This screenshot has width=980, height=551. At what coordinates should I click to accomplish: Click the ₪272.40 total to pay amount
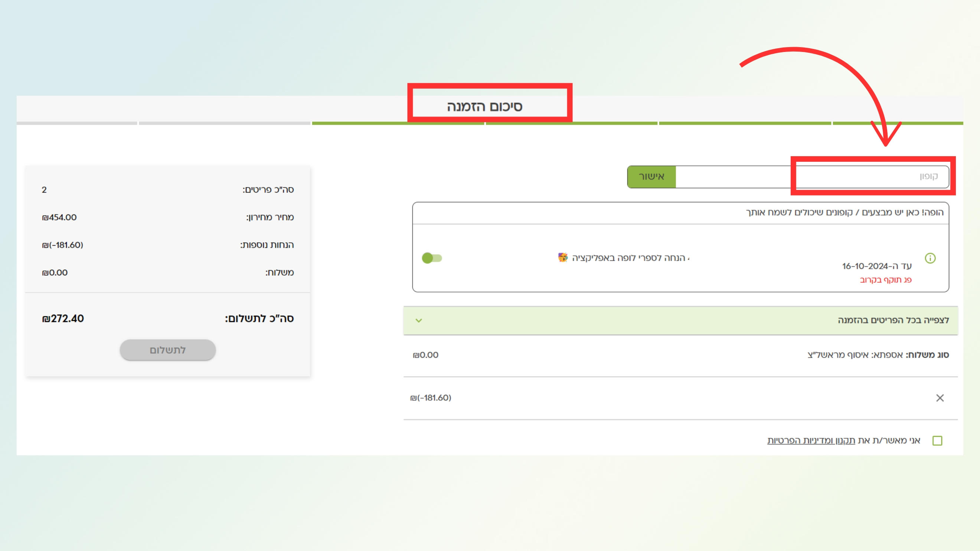coord(63,319)
